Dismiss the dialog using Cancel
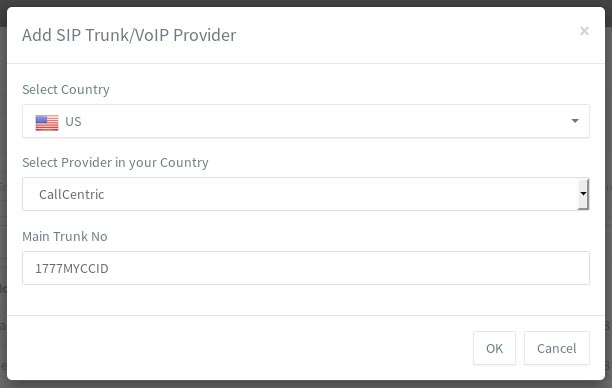This screenshot has height=388, width=612. pyautogui.click(x=557, y=348)
